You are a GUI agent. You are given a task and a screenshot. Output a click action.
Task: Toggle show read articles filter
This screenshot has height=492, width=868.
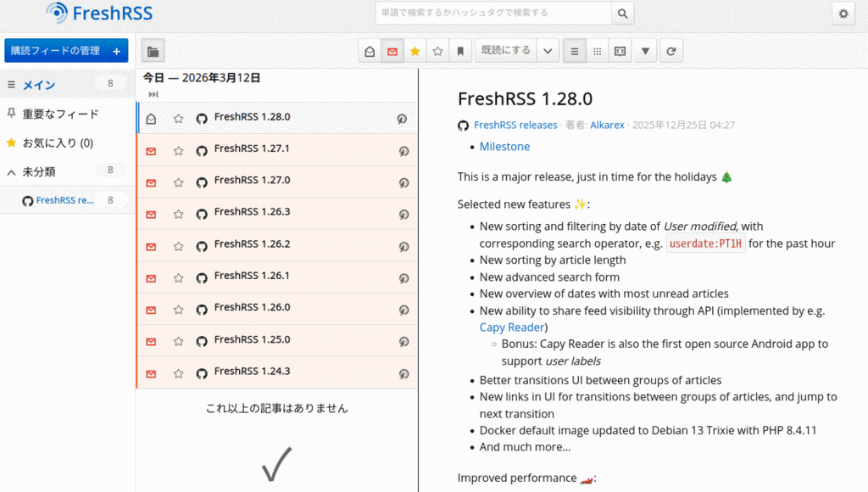click(370, 52)
